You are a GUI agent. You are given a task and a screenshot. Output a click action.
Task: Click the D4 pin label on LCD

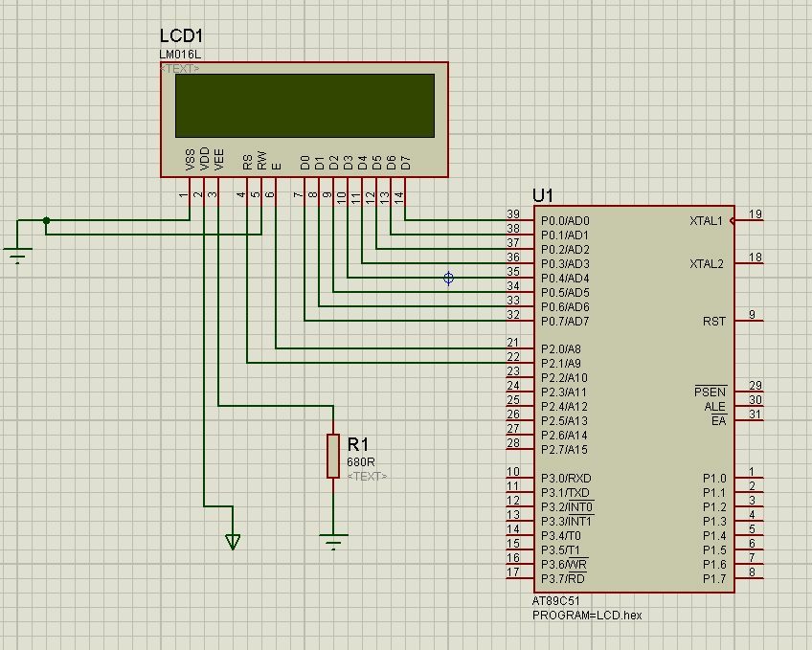(362, 163)
